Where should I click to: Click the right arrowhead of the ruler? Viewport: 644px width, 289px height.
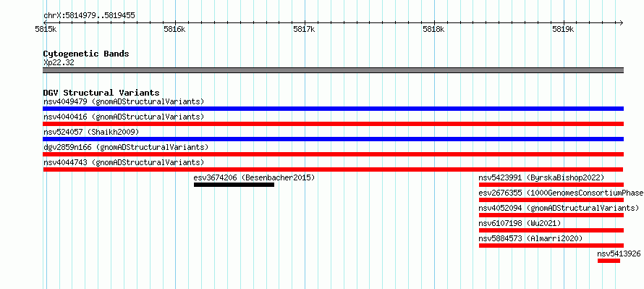coord(622,22)
